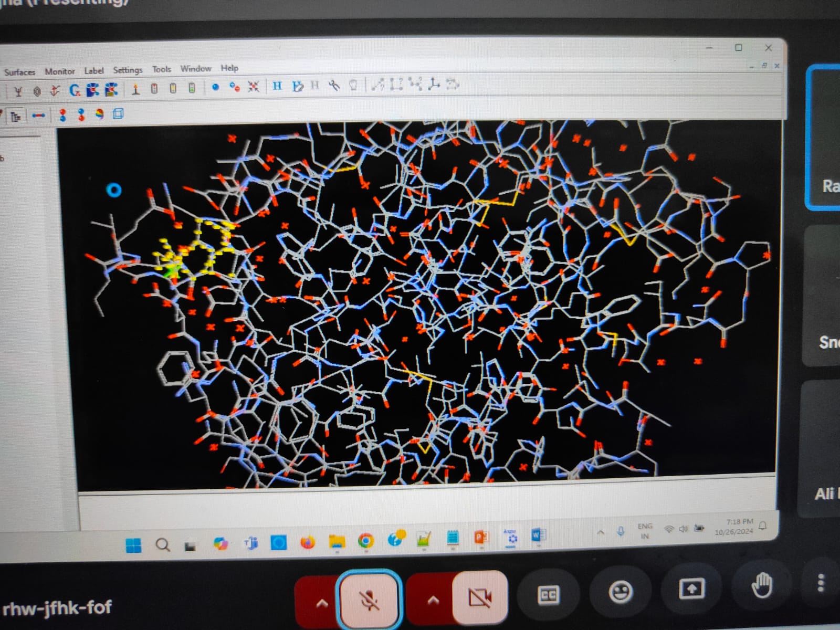Click the anchor-shaped toolbar icon
840x630 pixels.
(54, 91)
